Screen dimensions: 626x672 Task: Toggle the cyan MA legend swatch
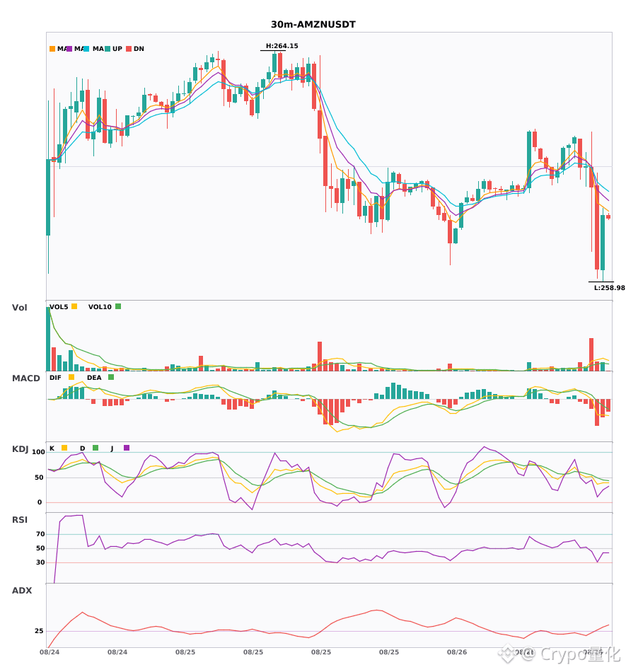pyautogui.click(x=86, y=49)
